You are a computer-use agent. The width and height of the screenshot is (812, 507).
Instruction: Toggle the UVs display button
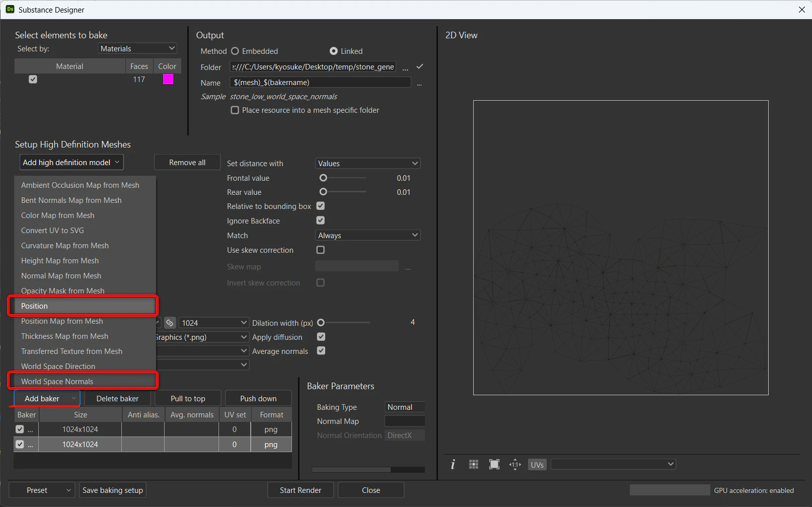click(x=537, y=465)
